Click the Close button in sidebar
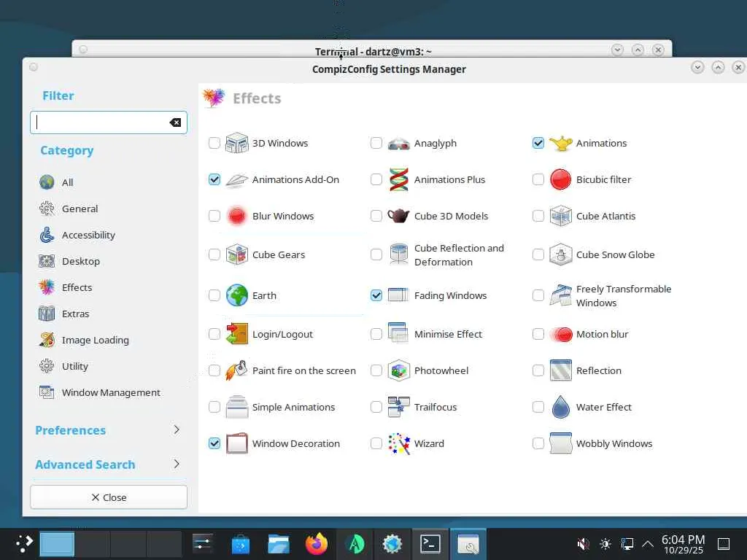The height and width of the screenshot is (560, 747). [x=109, y=497]
